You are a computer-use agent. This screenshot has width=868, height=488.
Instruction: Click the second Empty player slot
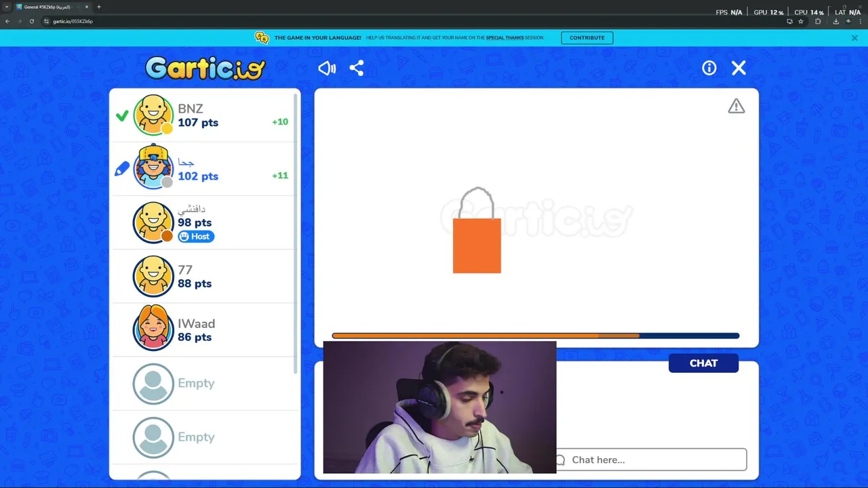pyautogui.click(x=203, y=437)
